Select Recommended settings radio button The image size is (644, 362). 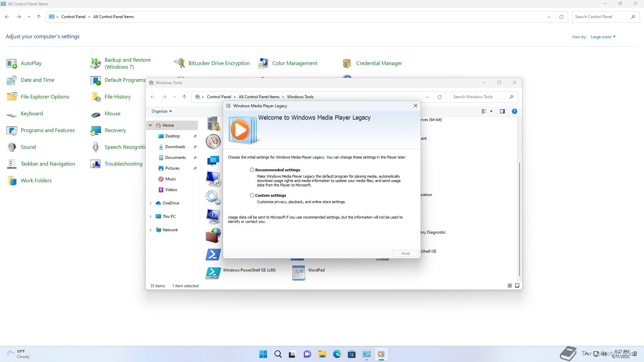(252, 170)
